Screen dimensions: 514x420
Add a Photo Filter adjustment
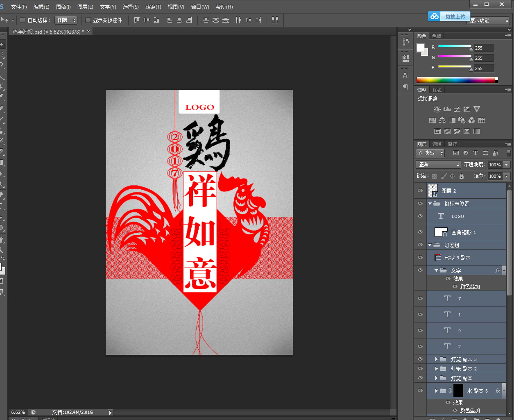462,120
